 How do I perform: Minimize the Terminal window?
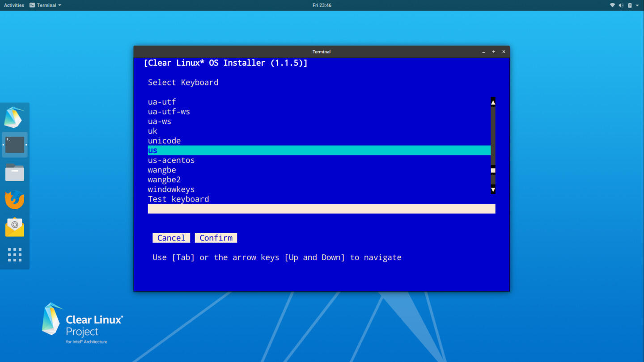coord(483,52)
